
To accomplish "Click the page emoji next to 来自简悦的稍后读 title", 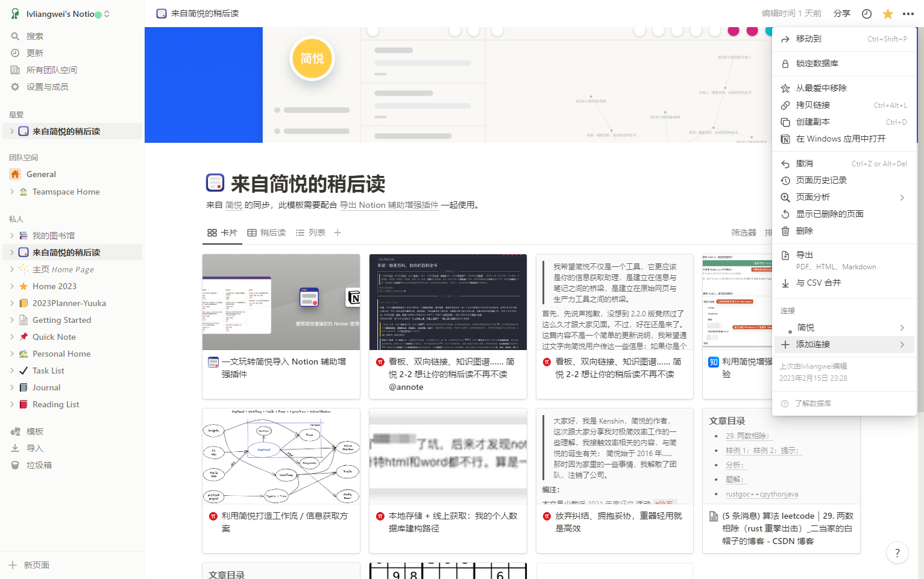I will coord(216,183).
